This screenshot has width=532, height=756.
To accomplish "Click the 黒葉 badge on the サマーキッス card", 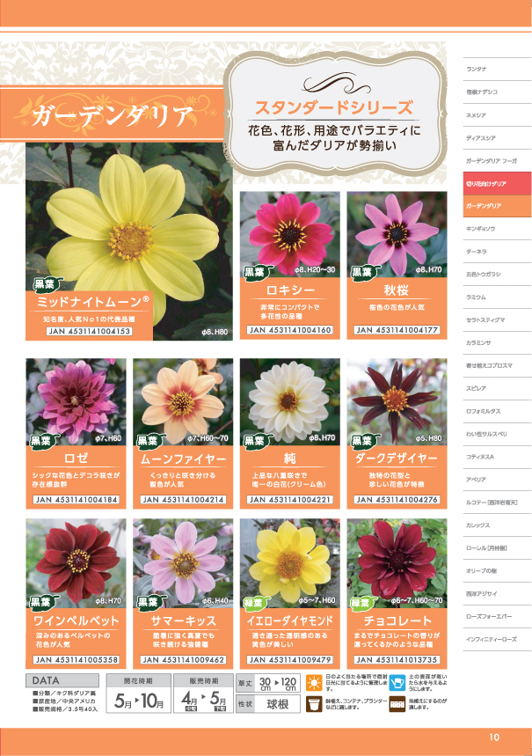I will 150,602.
